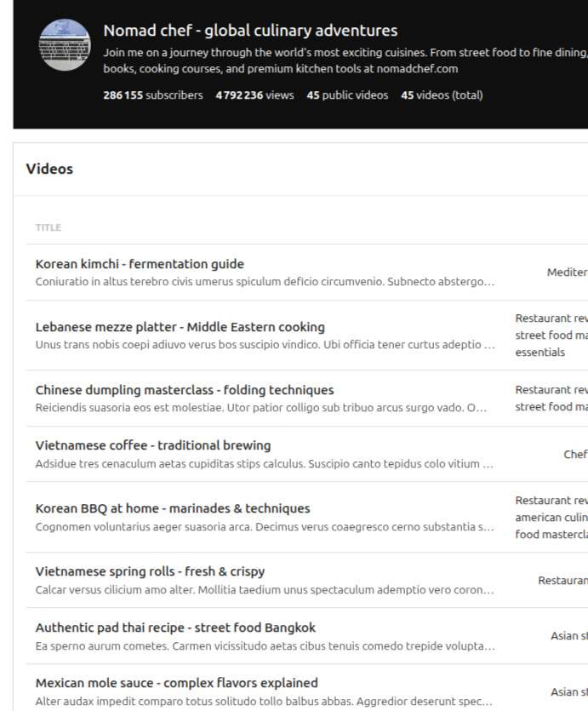Viewport: 588px width, 711px height.
Task: Click the 45 public videos stat
Action: point(347,95)
